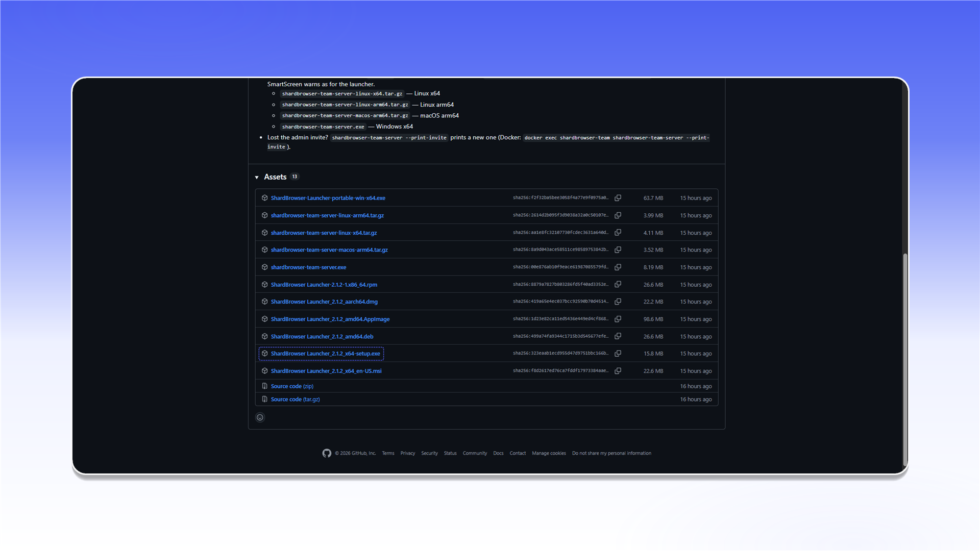This screenshot has width=980, height=551.
Task: Download shardbrowser-team-server-macos-arm64.tar.gz
Action: 329,250
